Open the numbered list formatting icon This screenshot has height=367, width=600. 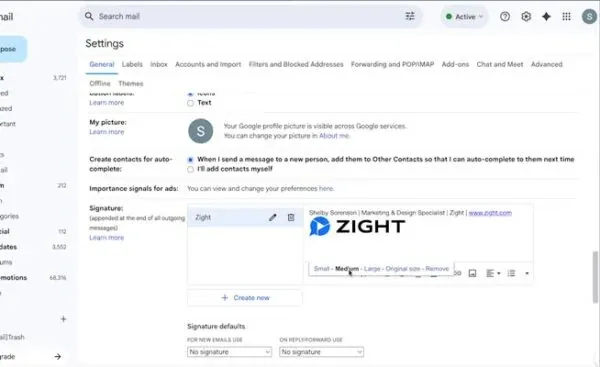pos(511,273)
